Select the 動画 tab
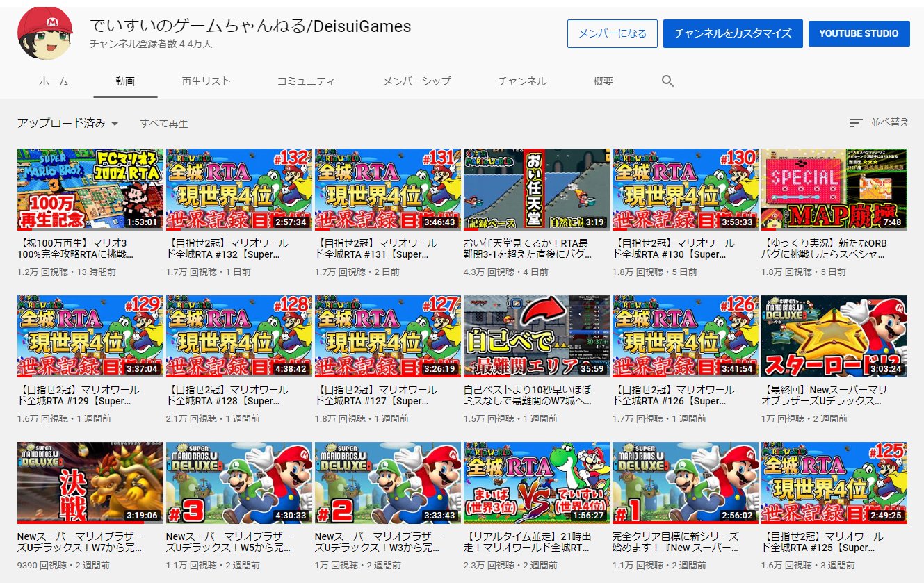924x583 pixels. pyautogui.click(x=125, y=81)
